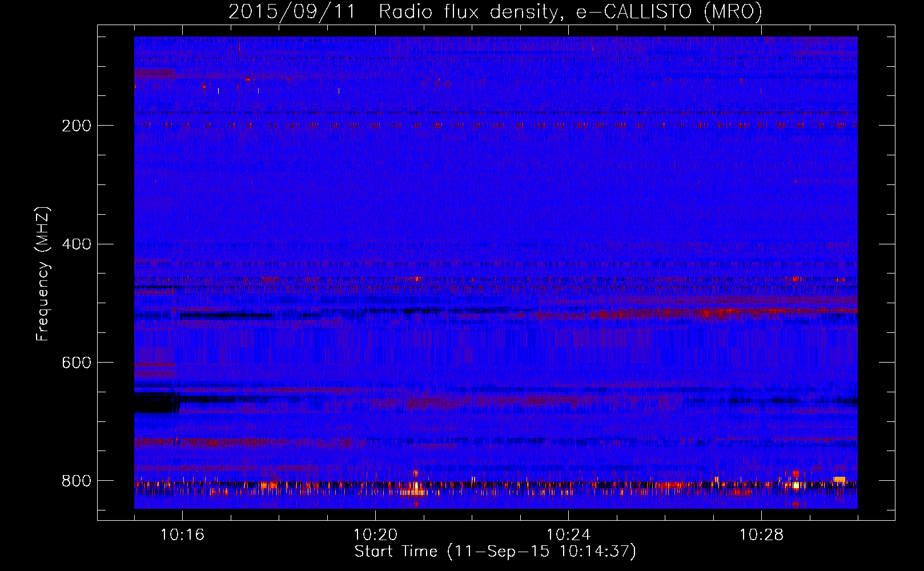Image resolution: width=924 pixels, height=571 pixels.
Task: Click the 10:16 time tick label
Action: click(x=183, y=535)
